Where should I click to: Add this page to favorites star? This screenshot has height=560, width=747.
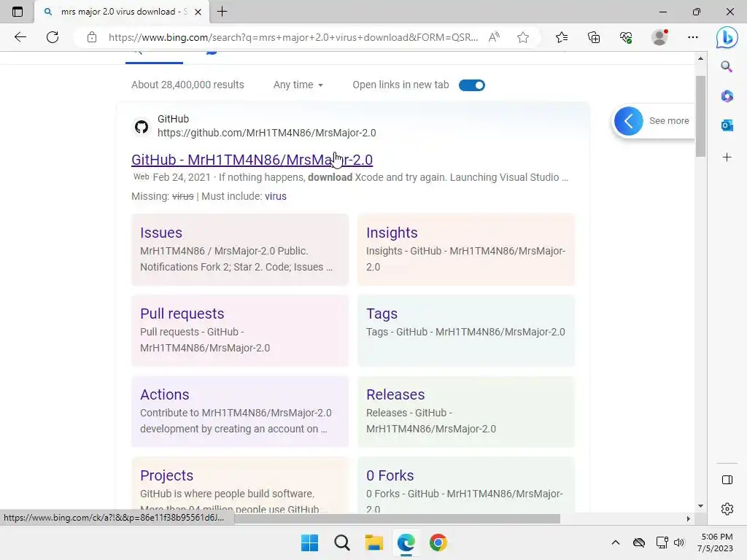[x=523, y=37]
